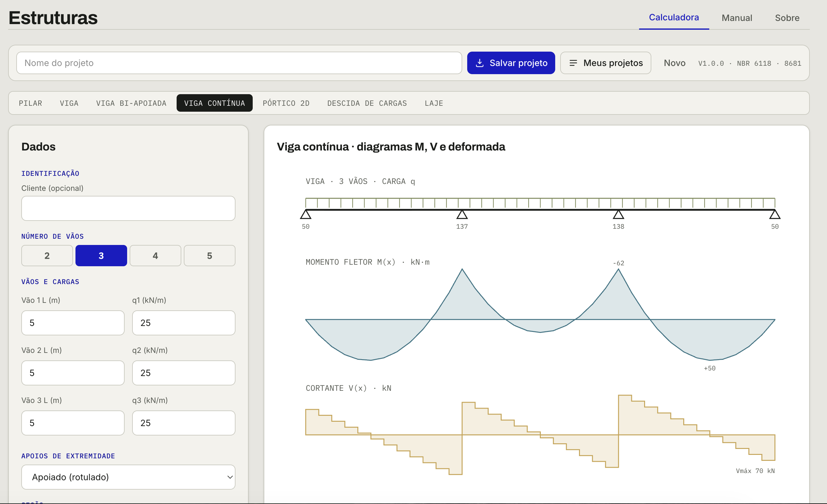Click the reaction value 137
The height and width of the screenshot is (504, 827).
(x=462, y=227)
